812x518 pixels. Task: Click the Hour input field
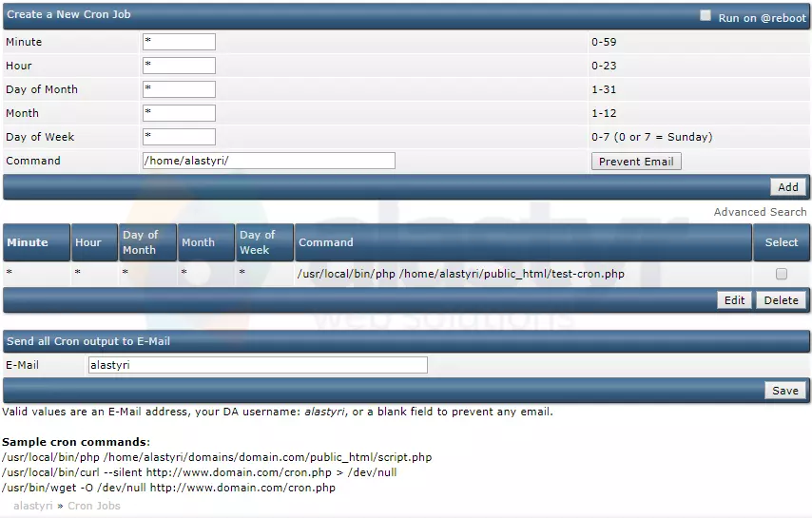[179, 66]
